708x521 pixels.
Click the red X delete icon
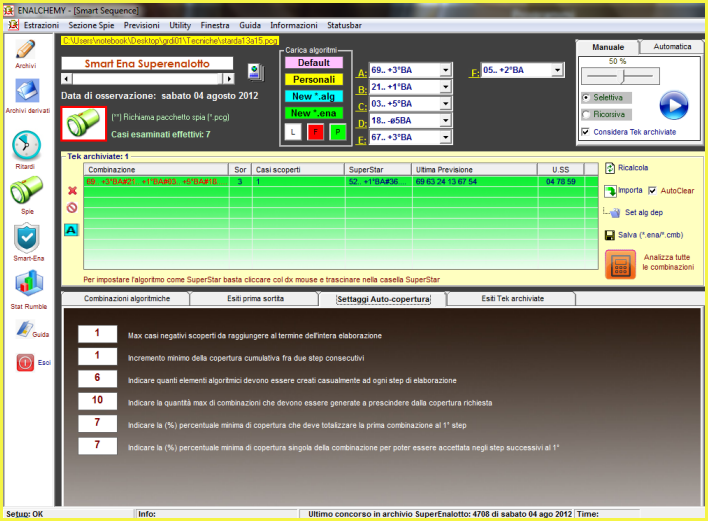(72, 191)
